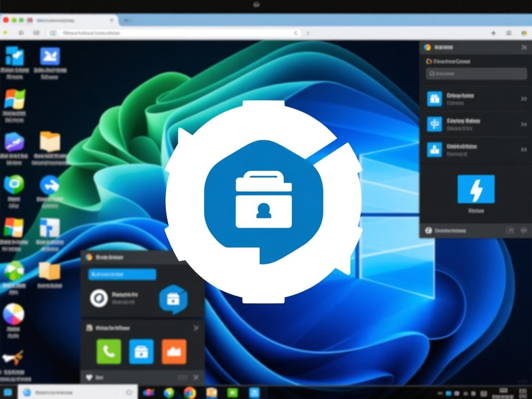The height and width of the screenshot is (399, 532).
Task: Select the signpost icon in the right panel
Action: click(435, 124)
